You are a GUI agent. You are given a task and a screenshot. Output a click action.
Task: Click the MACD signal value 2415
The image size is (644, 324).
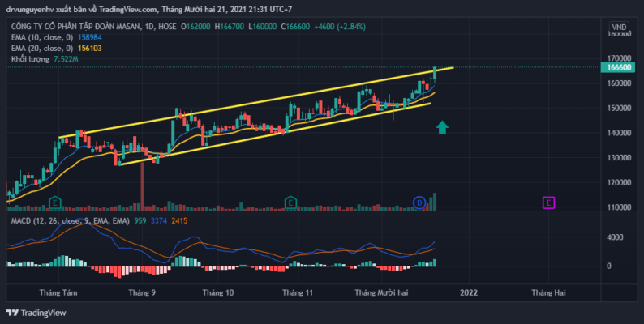[x=179, y=220]
